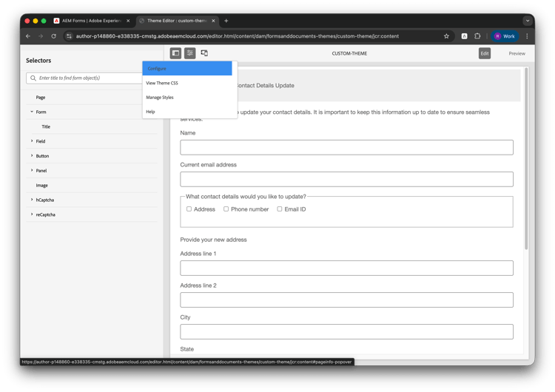The height and width of the screenshot is (392, 555).
Task: Click the search magnifier in Selectors
Action: (33, 78)
